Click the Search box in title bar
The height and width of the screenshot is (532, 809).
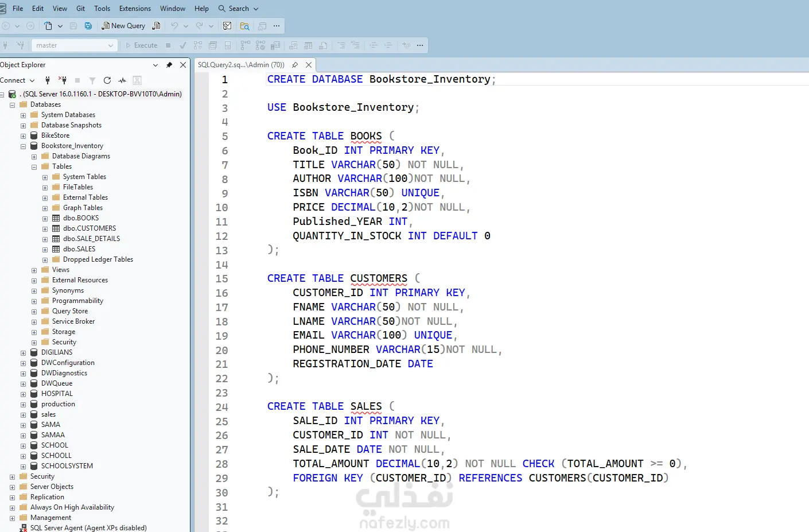click(238, 9)
